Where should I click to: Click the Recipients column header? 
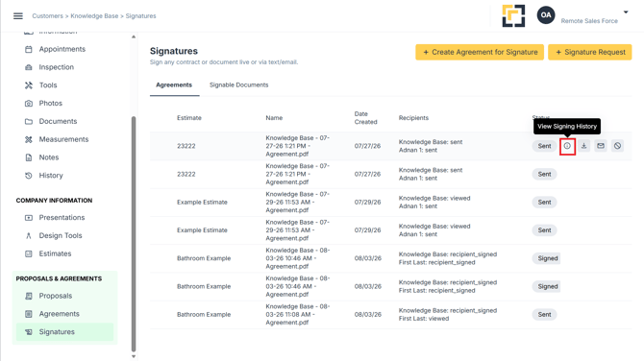(413, 118)
